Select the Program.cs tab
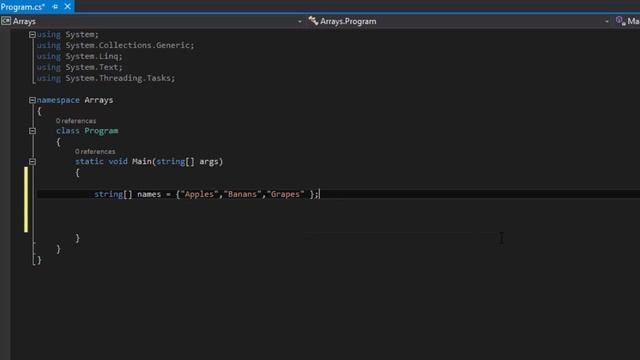Image resolution: width=640 pixels, height=360 pixels. pos(22,7)
